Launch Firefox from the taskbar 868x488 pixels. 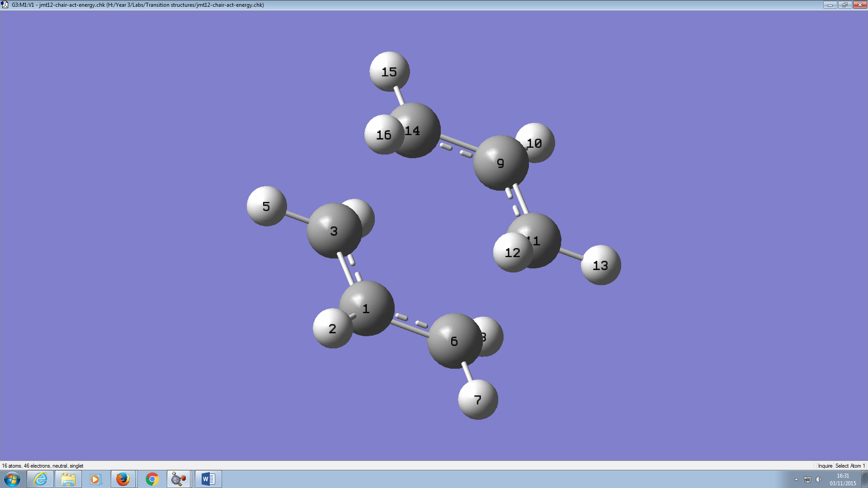click(x=123, y=479)
